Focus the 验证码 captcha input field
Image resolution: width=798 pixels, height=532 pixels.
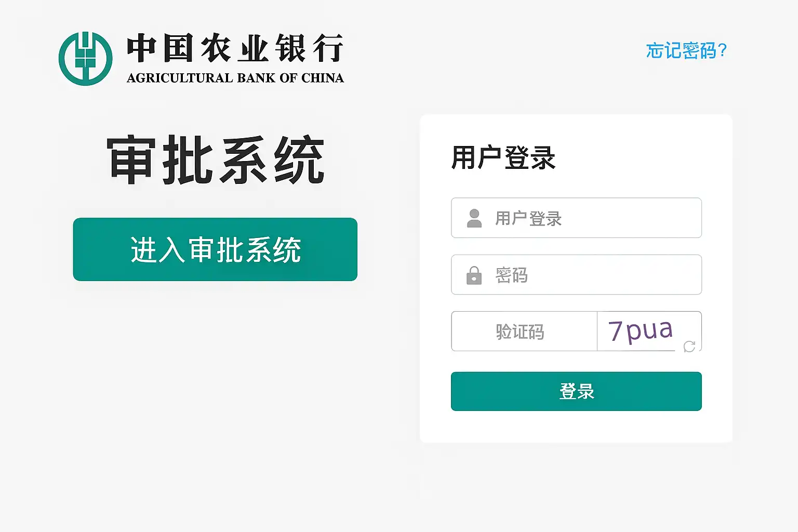coord(524,331)
